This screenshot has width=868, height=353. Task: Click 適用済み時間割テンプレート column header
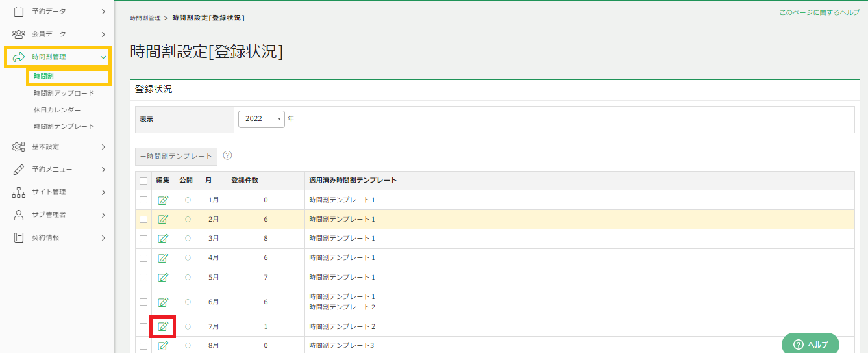click(x=353, y=180)
